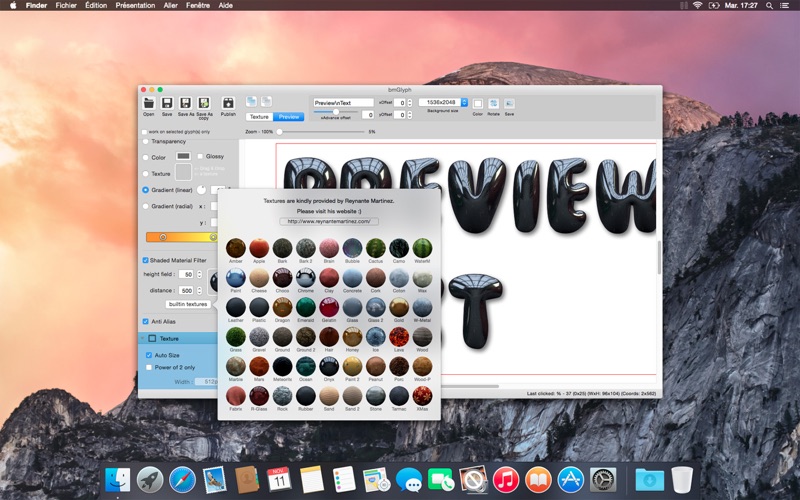The height and width of the screenshot is (500, 800).
Task: Open the Présentation menu
Action: click(135, 5)
